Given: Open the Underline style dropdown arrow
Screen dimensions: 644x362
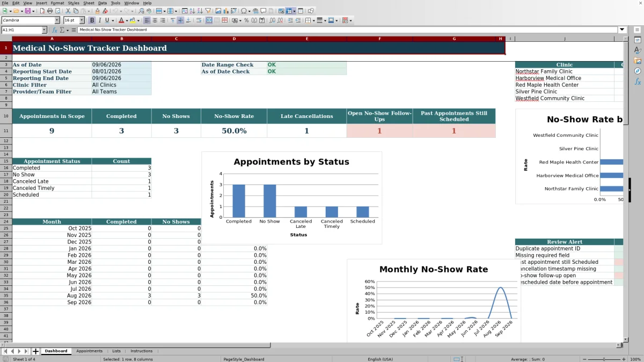Looking at the screenshot, I should click(x=113, y=20).
